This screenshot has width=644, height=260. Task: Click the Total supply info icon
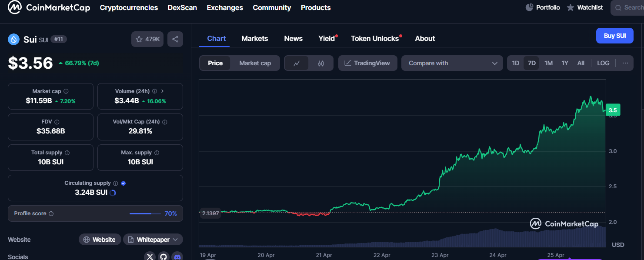67,153
